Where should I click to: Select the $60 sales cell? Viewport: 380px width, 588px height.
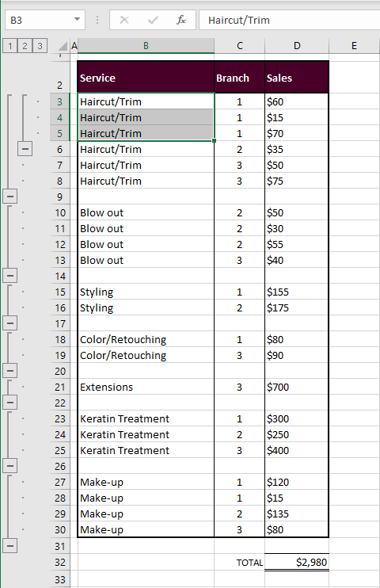[297, 101]
